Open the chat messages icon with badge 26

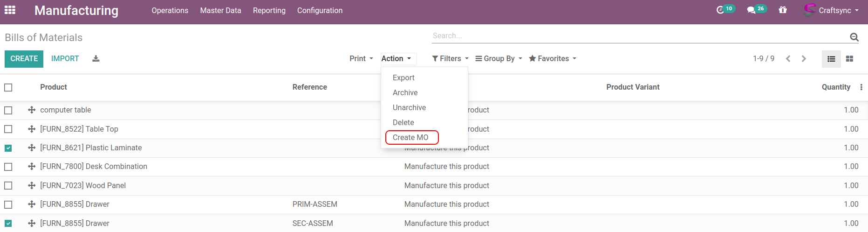tap(751, 10)
